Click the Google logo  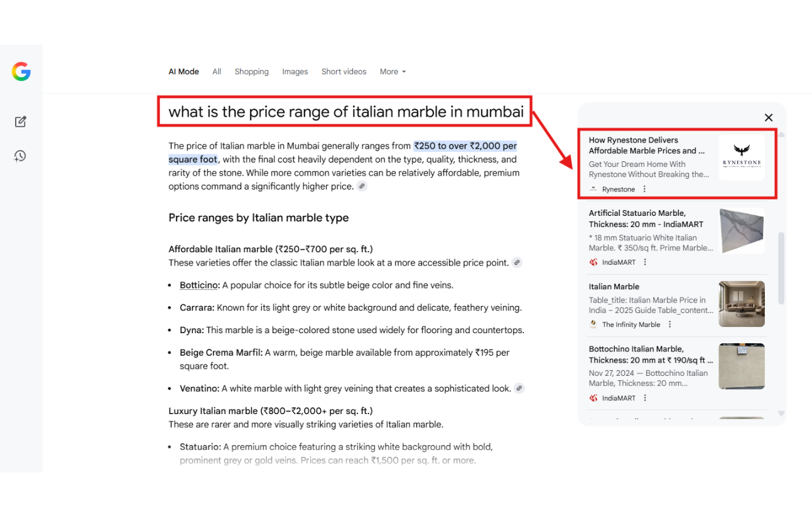coord(21,72)
